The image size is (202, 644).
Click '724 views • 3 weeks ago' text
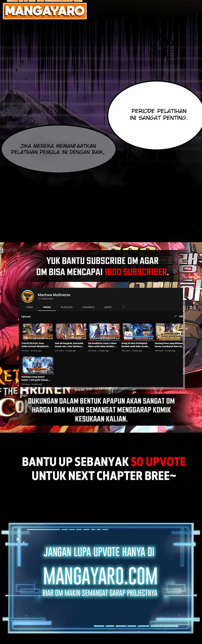32,384
